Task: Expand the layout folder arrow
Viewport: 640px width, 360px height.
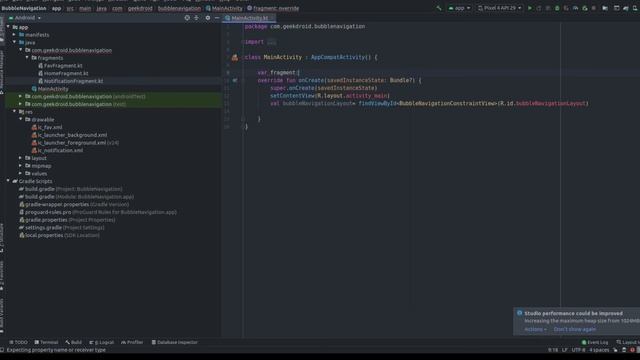Action: coord(20,158)
